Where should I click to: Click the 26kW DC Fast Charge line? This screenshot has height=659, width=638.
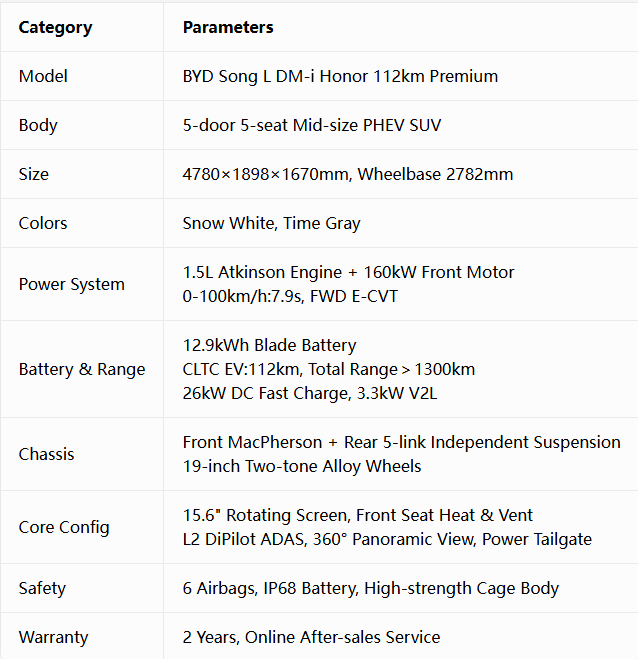[x=310, y=393]
